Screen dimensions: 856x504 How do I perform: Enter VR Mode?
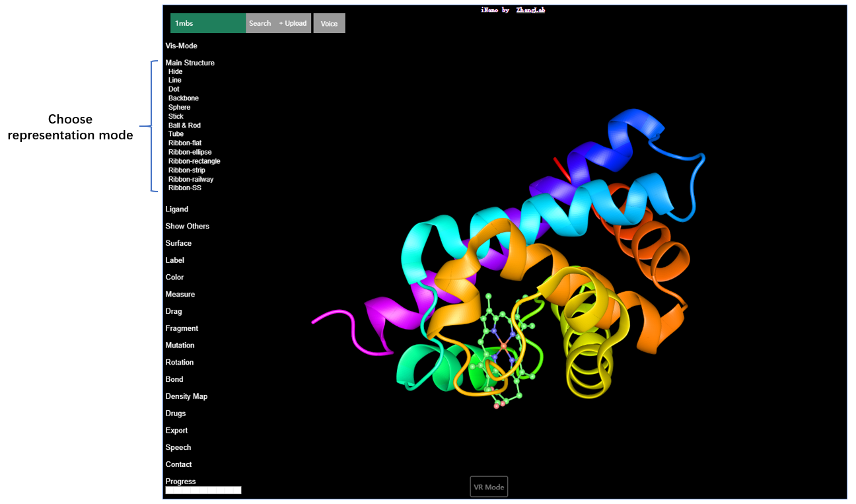pos(489,487)
